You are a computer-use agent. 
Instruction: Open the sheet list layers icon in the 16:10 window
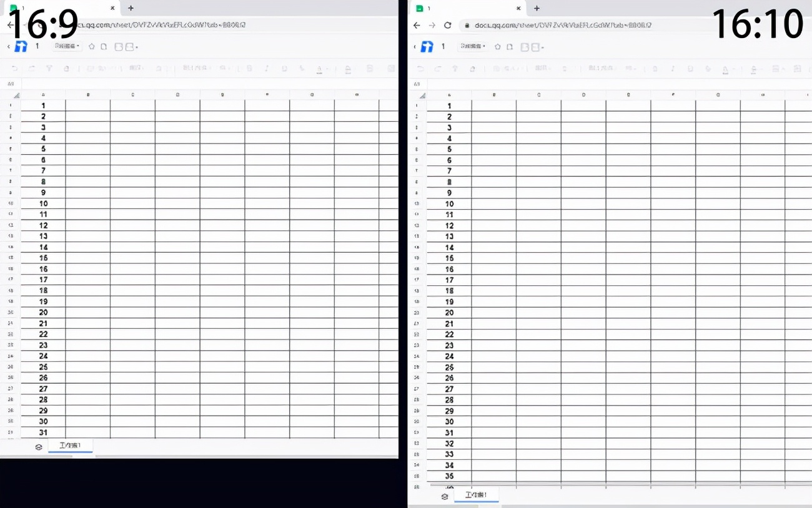[445, 497]
